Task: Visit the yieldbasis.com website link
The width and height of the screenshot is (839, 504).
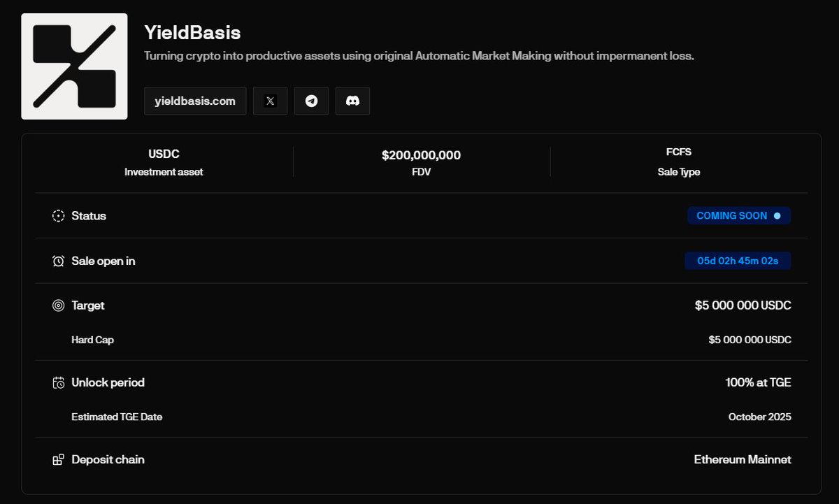Action: (195, 101)
